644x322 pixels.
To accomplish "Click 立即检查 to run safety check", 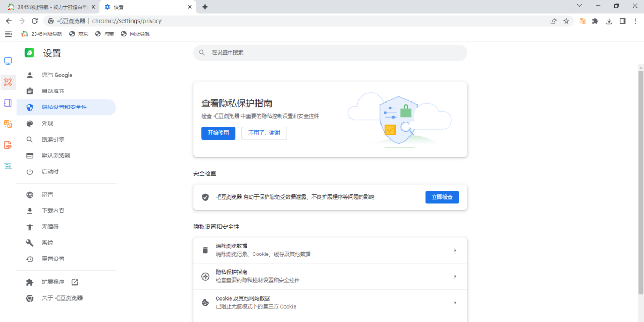I will click(x=442, y=197).
